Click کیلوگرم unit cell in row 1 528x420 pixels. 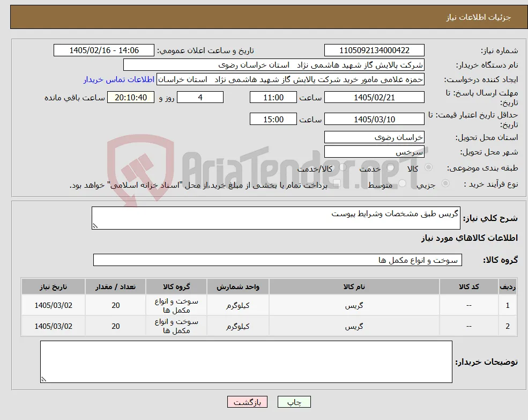[238, 305]
